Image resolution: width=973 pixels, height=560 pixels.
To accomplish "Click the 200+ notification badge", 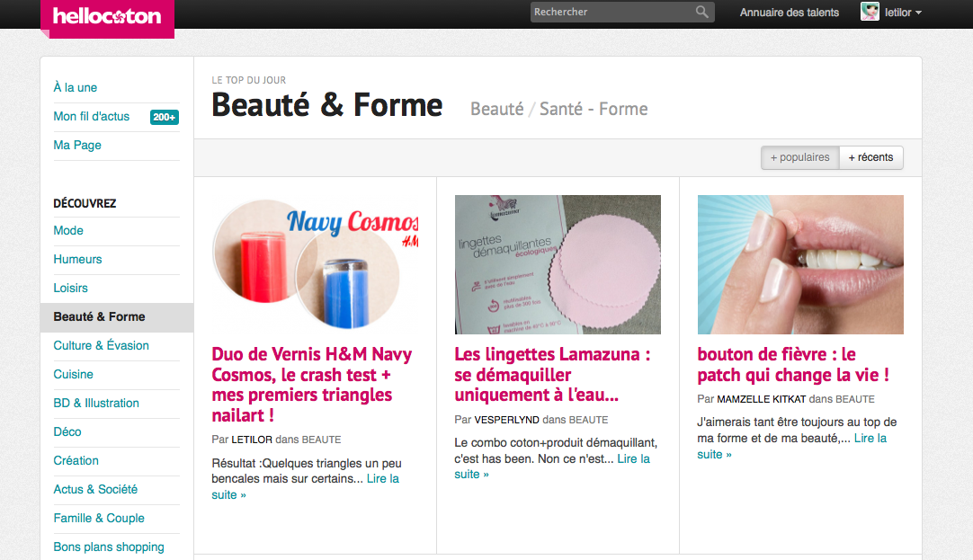I will pos(165,117).
